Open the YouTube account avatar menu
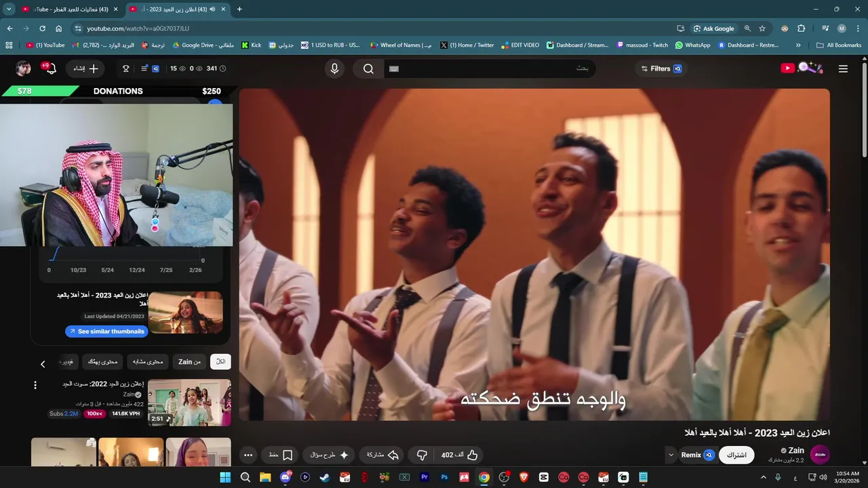 [24, 68]
